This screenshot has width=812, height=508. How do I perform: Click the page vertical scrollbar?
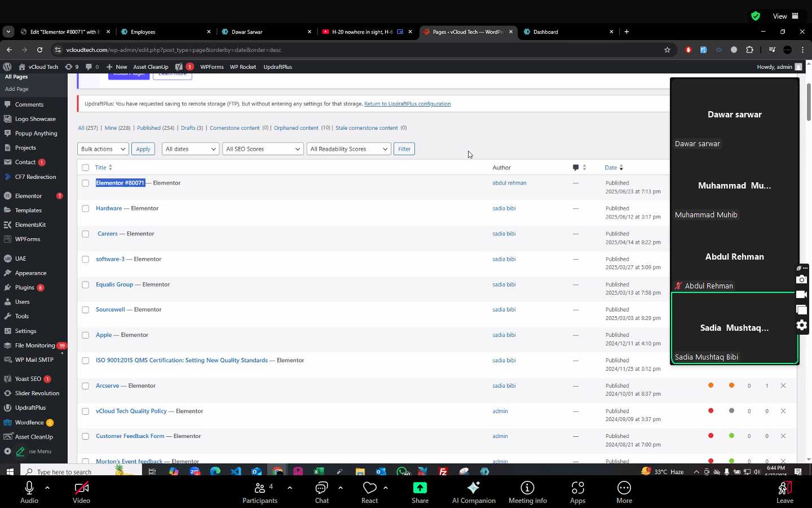click(809, 102)
